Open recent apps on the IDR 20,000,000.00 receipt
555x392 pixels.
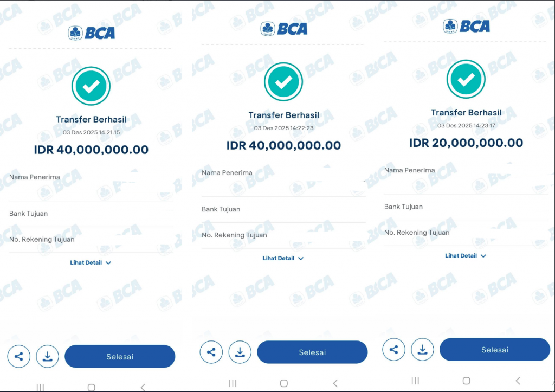[x=415, y=381]
